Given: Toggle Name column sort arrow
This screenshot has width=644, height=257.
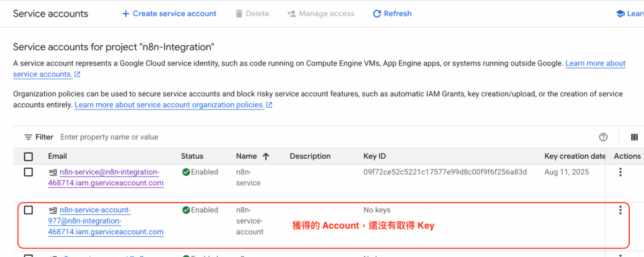Looking at the screenshot, I should click(266, 156).
